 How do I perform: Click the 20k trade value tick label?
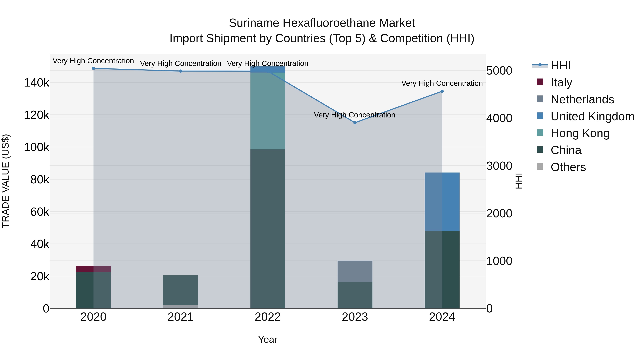point(40,276)
